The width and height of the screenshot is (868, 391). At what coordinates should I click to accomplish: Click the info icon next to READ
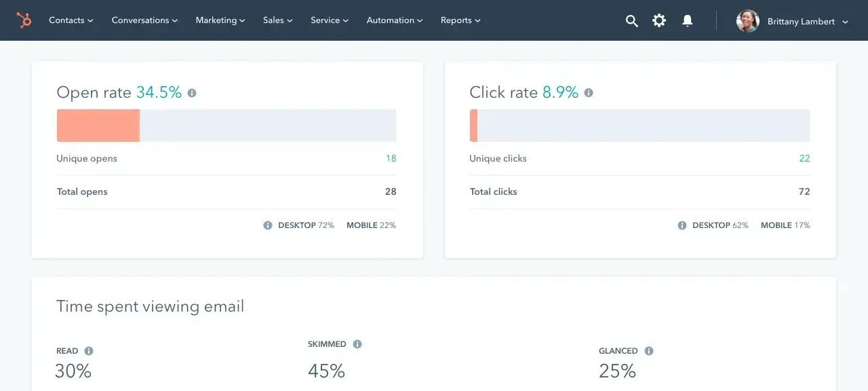pos(89,351)
